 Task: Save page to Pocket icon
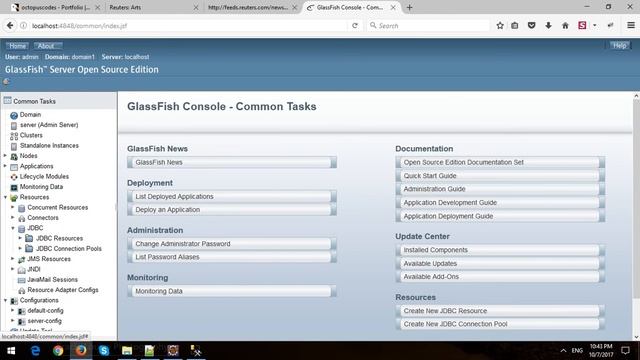tap(531, 25)
